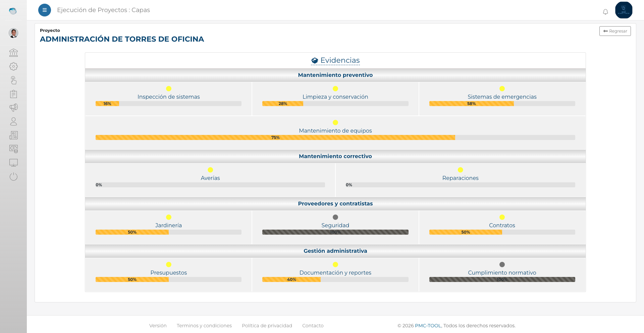644x333 pixels.
Task: Toggle the sidebar with the hamburger menu
Action: click(45, 10)
